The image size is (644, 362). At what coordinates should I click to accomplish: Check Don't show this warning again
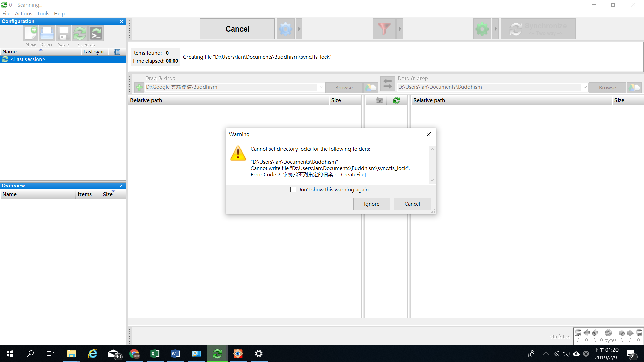pyautogui.click(x=293, y=190)
